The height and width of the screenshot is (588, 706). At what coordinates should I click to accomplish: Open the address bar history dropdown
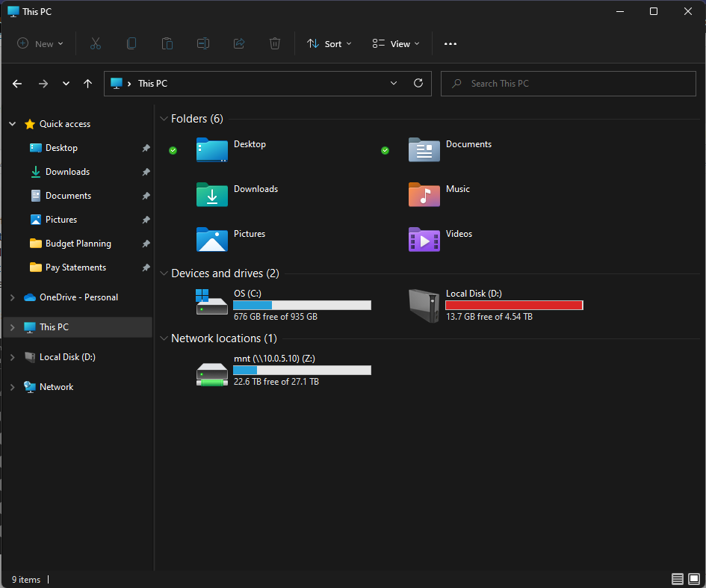[x=394, y=84]
